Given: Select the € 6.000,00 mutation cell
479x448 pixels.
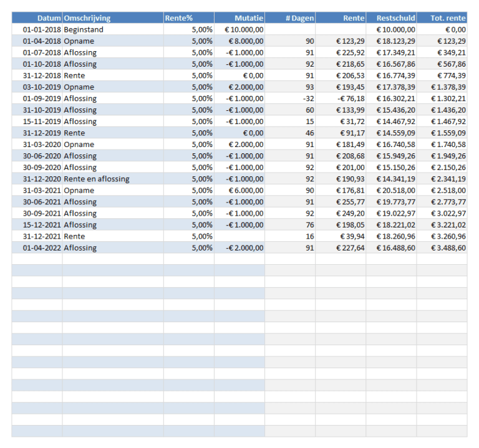Looking at the screenshot, I should click(246, 190).
